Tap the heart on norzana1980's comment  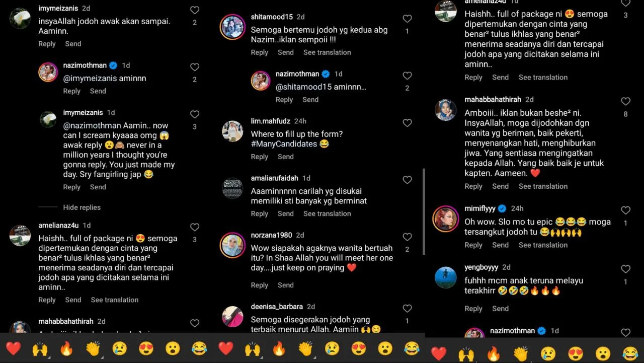click(x=407, y=237)
